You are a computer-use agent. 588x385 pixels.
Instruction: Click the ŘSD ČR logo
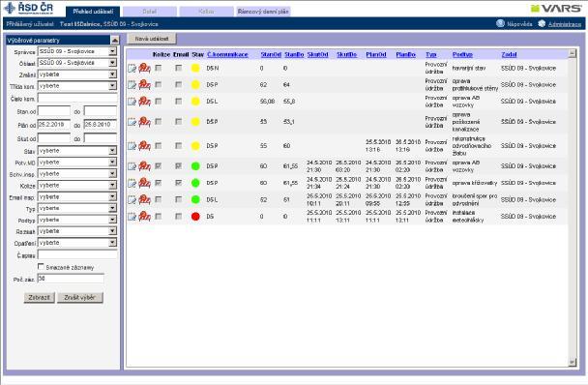click(x=29, y=8)
